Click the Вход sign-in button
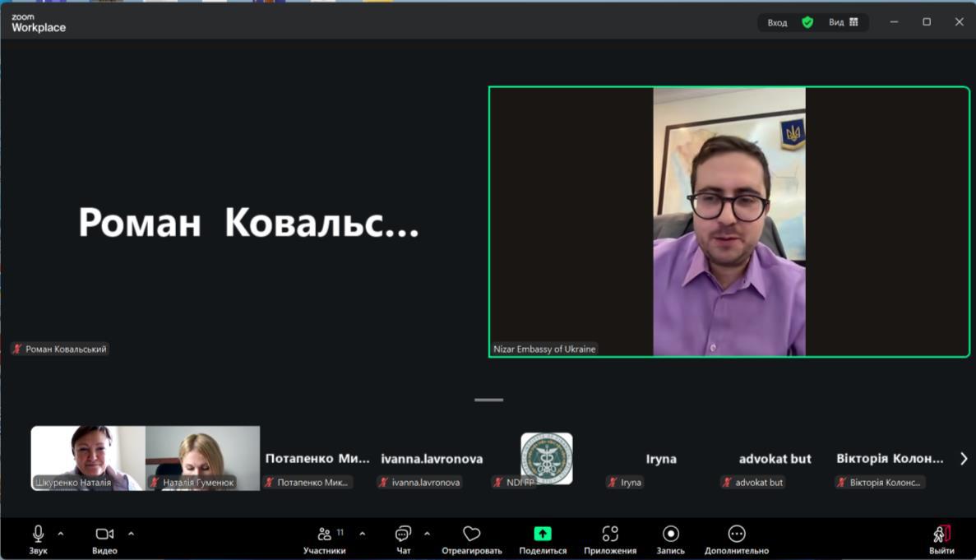This screenshot has width=976, height=560. (777, 22)
